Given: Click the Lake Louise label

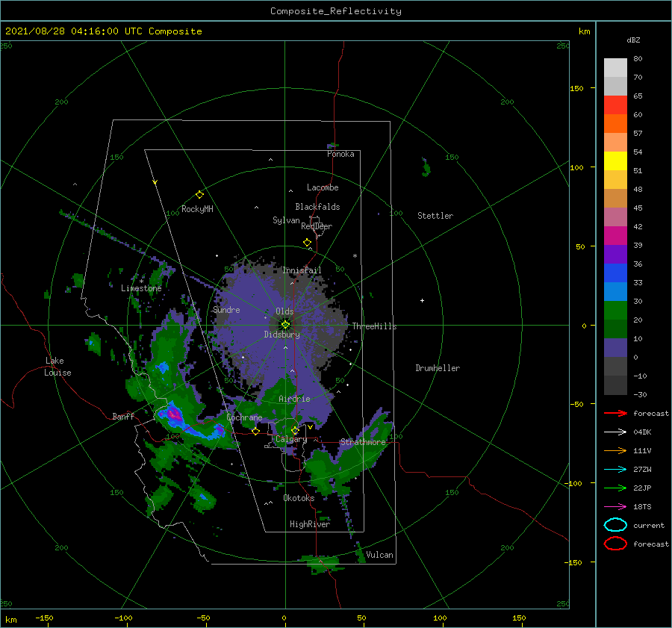Looking at the screenshot, I should 57,367.
